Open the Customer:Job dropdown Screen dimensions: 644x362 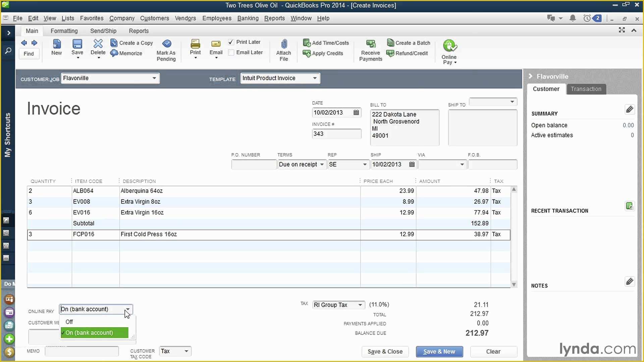pos(154,78)
